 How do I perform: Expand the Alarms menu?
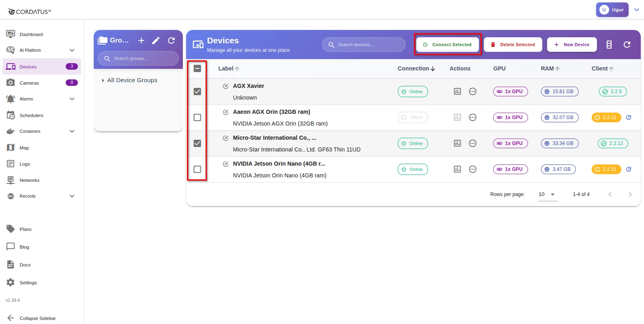[72, 99]
